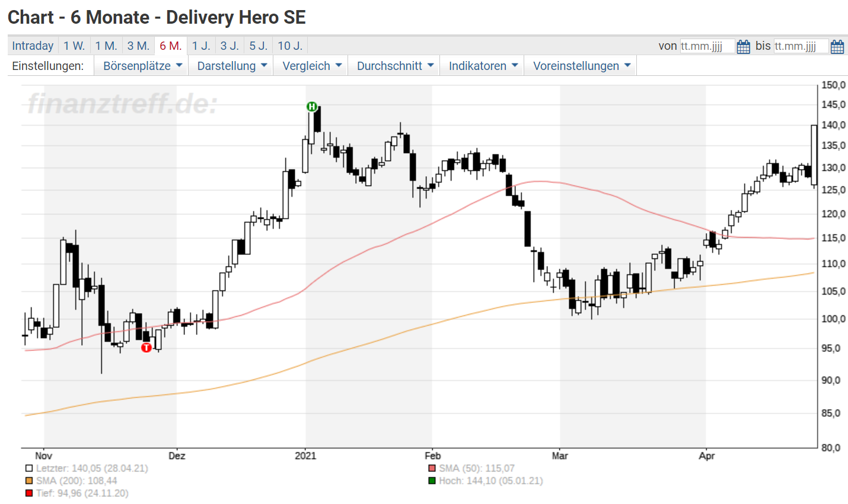Open the Voreinstellungen dropdown

[581, 66]
